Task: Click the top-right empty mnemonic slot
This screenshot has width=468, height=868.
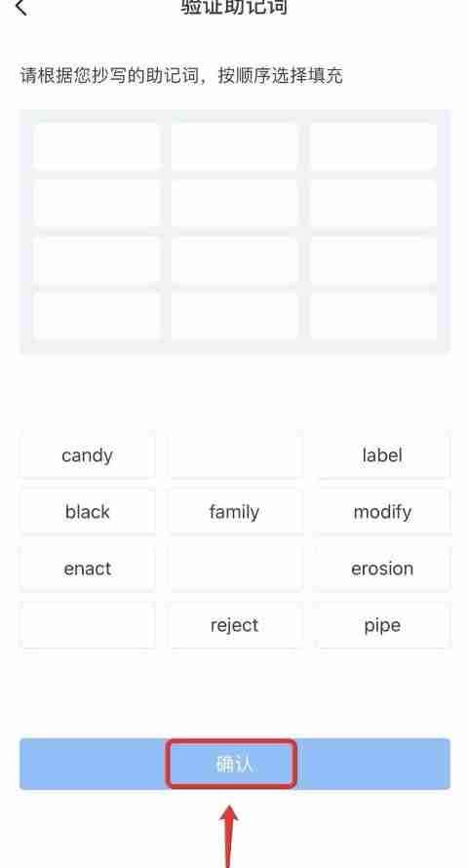Action: 372,146
